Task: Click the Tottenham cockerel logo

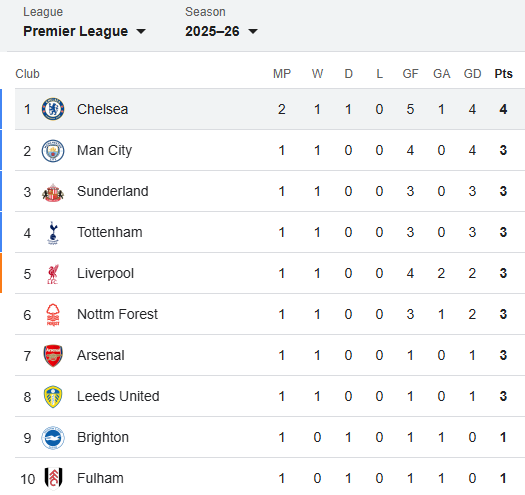Action: [x=53, y=233]
